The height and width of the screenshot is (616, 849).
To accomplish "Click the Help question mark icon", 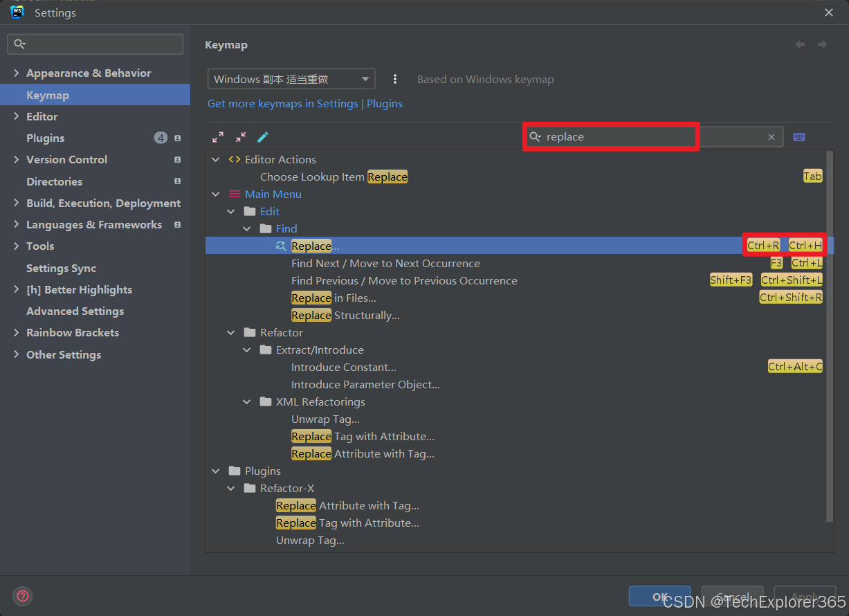I will pyautogui.click(x=23, y=596).
